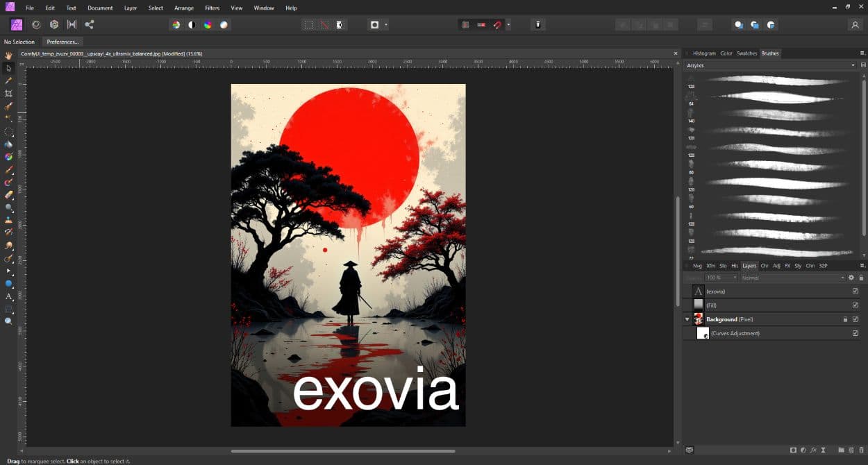Click the Preferences button below the menu bar

tap(62, 42)
